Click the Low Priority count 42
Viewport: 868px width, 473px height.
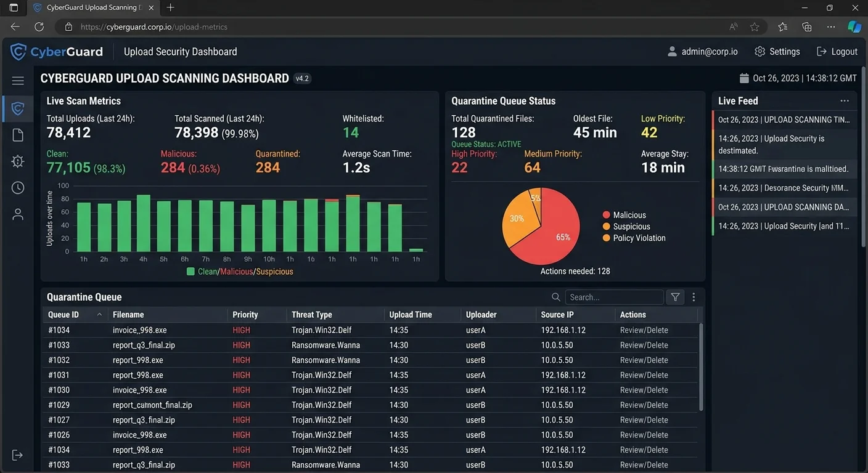[x=649, y=132]
